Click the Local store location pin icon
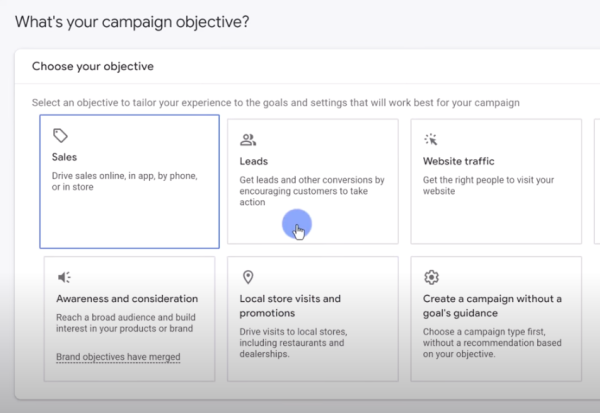Viewport: 600px width, 413px height. tap(248, 277)
